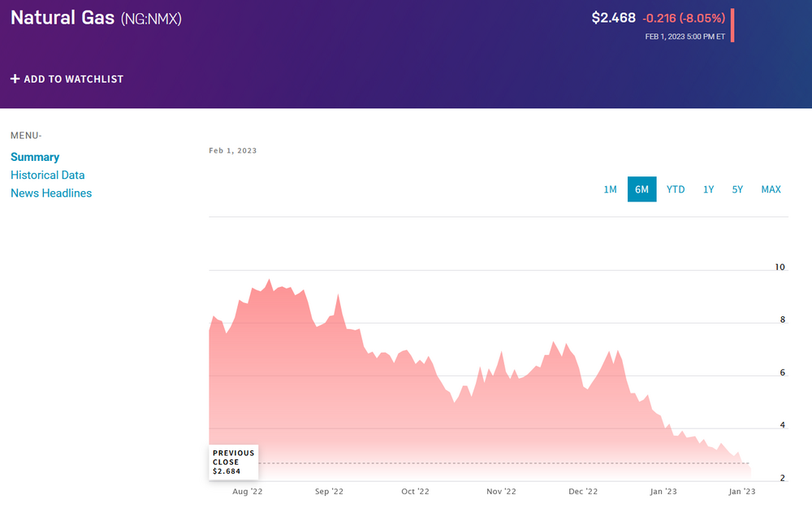812x508 pixels.
Task: Select the 6M chart range
Action: [x=641, y=189]
